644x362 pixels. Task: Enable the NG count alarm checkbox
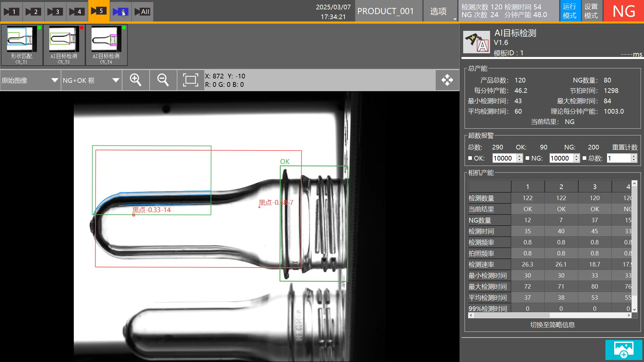pos(527,158)
